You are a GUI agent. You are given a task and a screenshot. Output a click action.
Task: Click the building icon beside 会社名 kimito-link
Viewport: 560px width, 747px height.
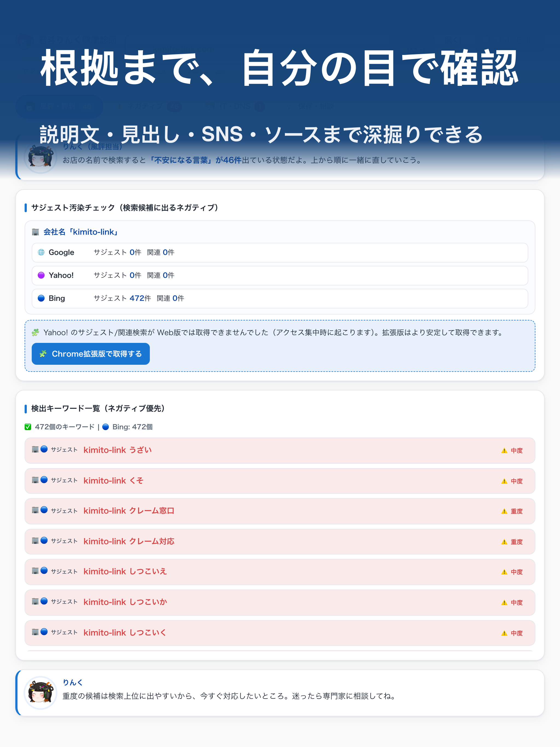point(36,232)
